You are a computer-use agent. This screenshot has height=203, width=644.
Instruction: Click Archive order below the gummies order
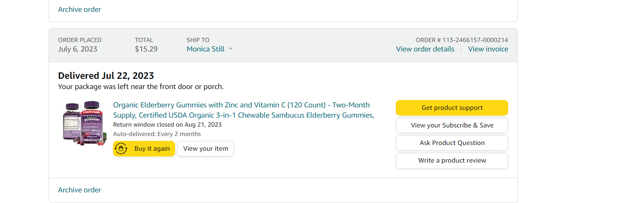pyautogui.click(x=79, y=190)
